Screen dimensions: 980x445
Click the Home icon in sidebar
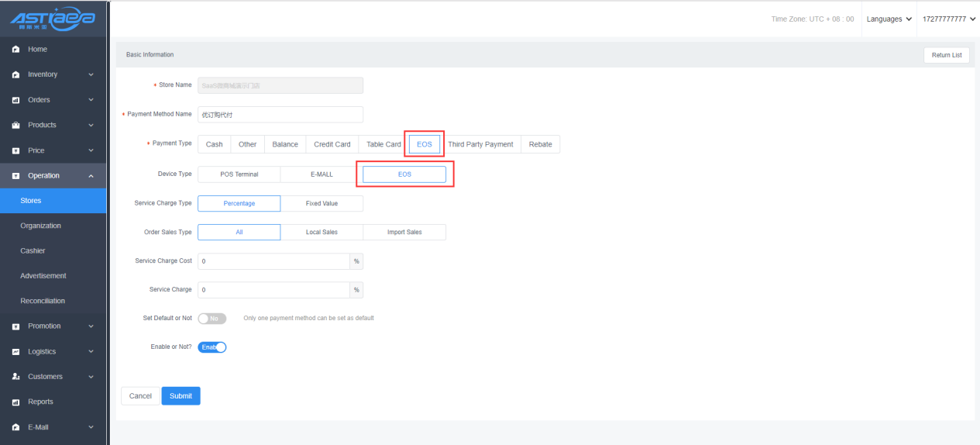pyautogui.click(x=15, y=50)
